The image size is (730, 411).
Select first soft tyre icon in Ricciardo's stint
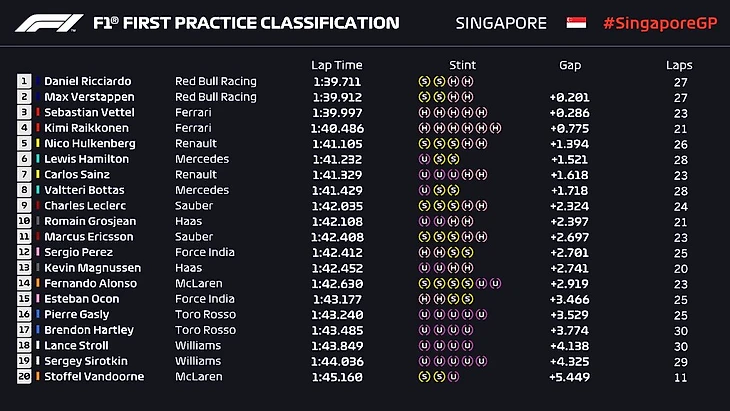coord(424,81)
